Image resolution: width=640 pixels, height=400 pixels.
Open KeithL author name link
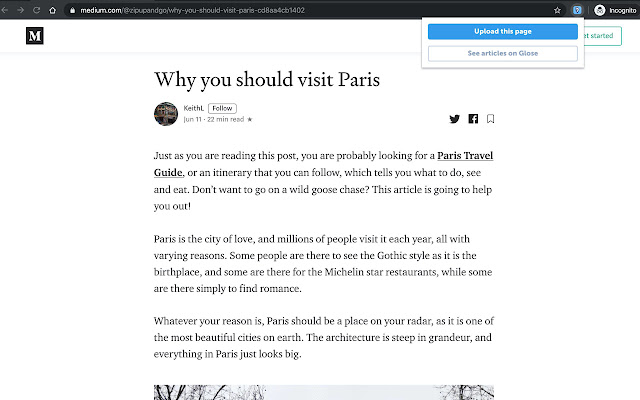click(193, 108)
